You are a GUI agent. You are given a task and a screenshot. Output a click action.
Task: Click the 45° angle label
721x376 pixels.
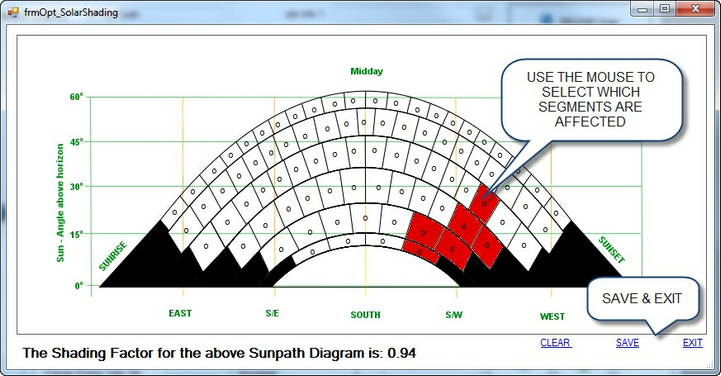click(x=77, y=142)
